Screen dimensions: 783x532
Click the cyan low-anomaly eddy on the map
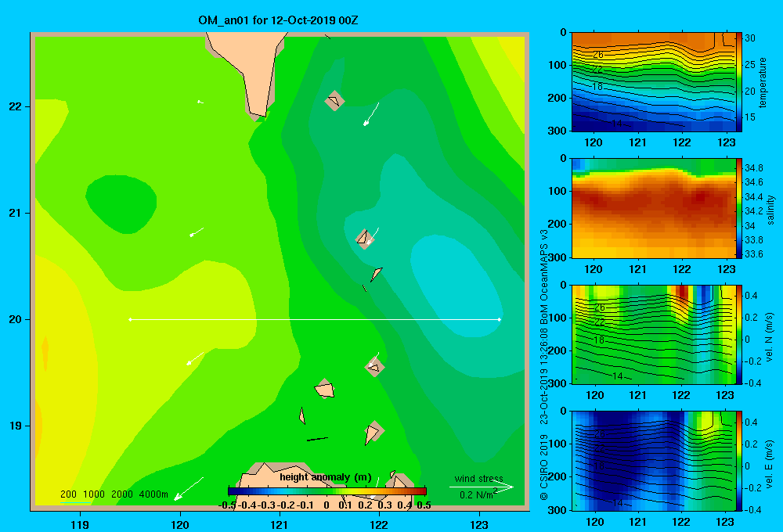coord(457,285)
